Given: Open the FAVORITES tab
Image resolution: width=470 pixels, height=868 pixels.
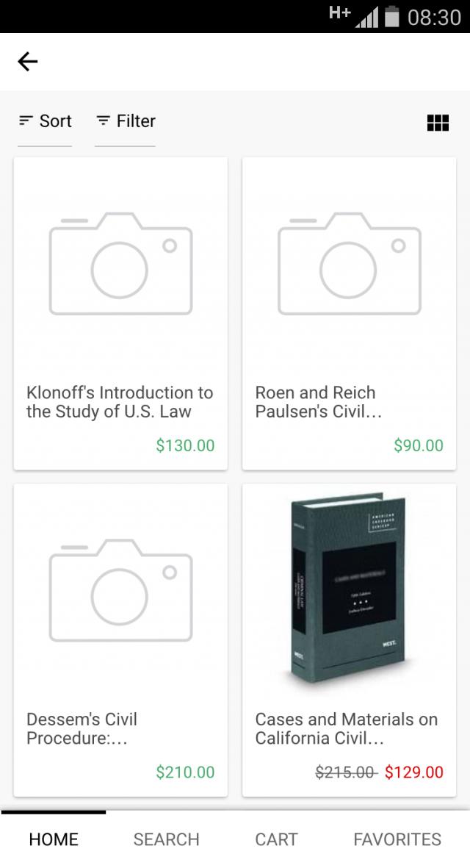Looking at the screenshot, I should (397, 839).
